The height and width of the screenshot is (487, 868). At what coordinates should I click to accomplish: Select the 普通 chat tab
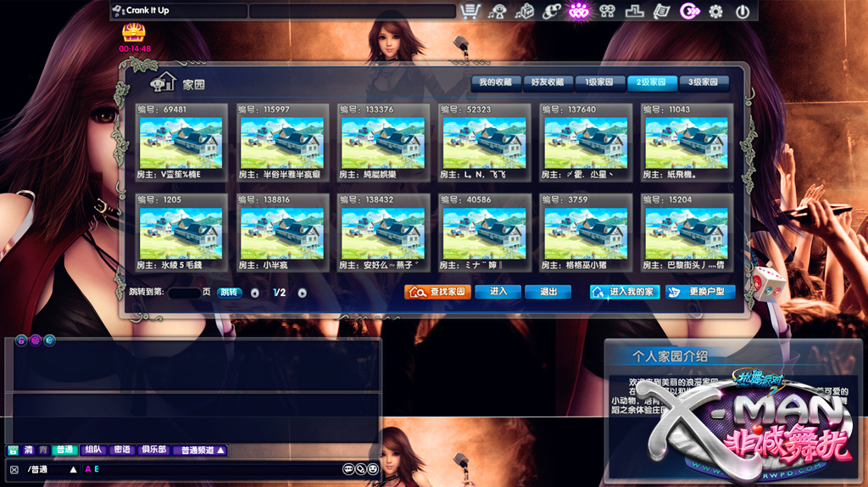pyautogui.click(x=64, y=450)
